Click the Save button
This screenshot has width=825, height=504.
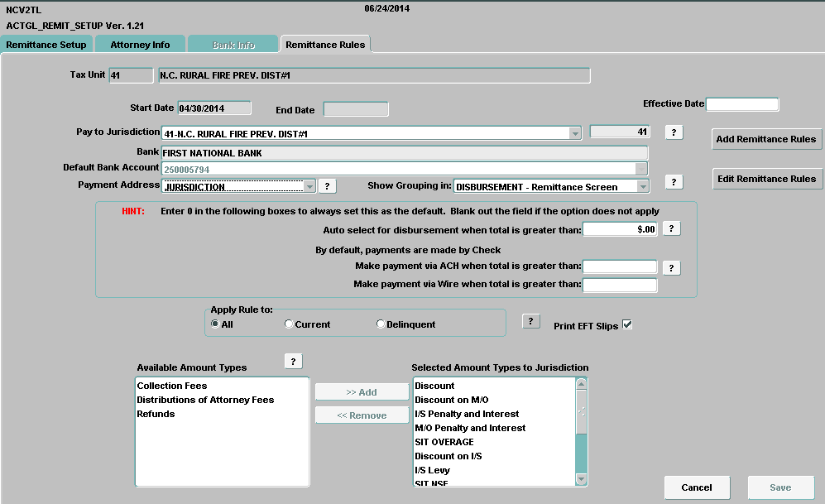780,487
